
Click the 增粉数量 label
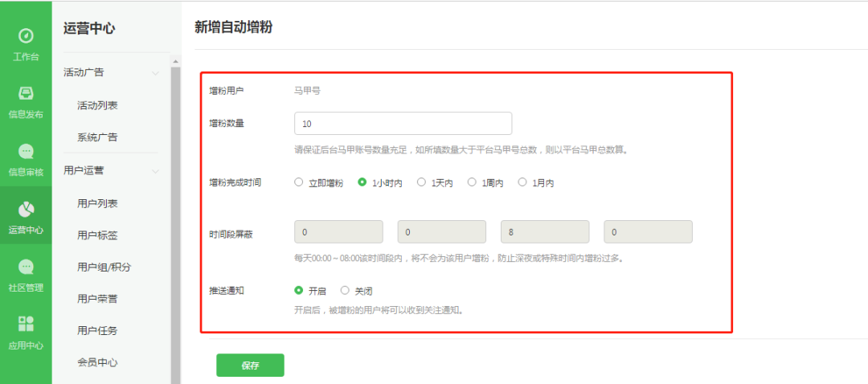pos(226,123)
